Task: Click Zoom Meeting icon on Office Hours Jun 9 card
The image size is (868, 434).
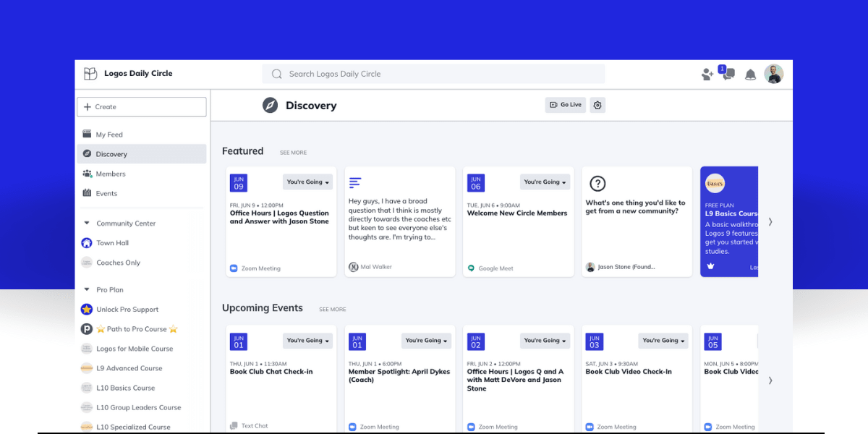Action: pyautogui.click(x=234, y=268)
